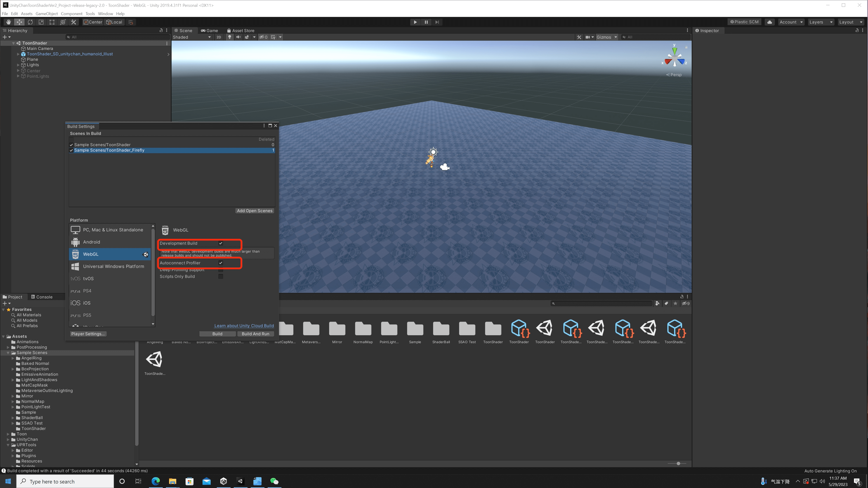The width and height of the screenshot is (868, 488).
Task: Uncheck the Development Build checkbox
Action: click(221, 243)
